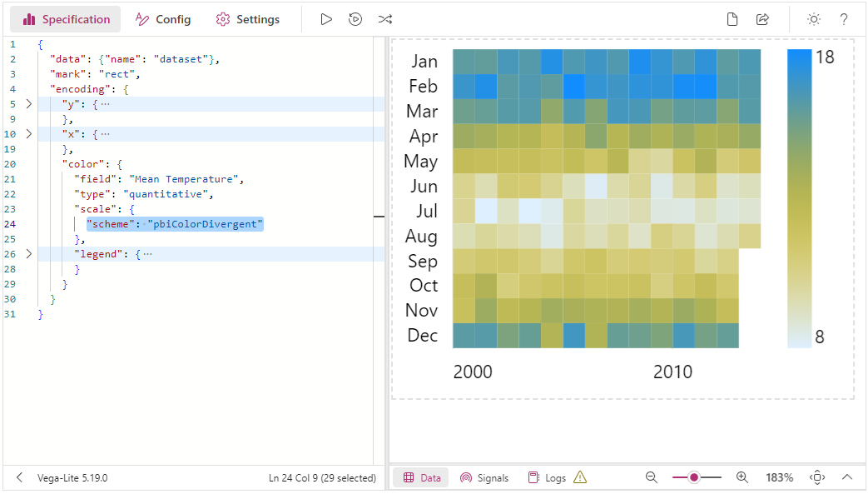Click the shuffle format icon
Image resolution: width=868 pixels, height=494 pixels.
pyautogui.click(x=385, y=19)
